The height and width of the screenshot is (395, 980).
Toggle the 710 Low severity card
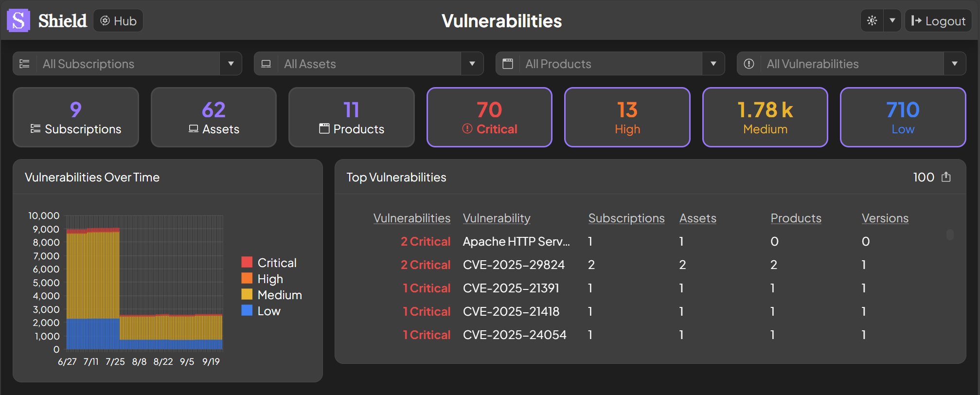(x=903, y=117)
